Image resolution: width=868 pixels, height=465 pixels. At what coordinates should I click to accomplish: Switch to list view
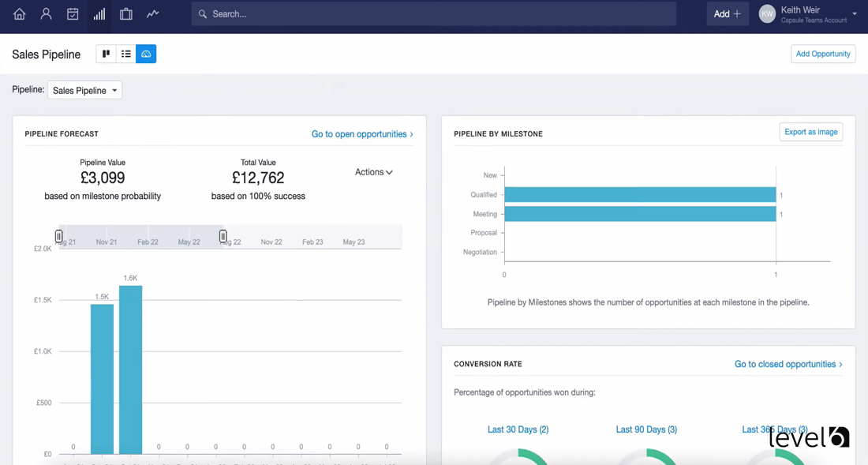coord(126,54)
